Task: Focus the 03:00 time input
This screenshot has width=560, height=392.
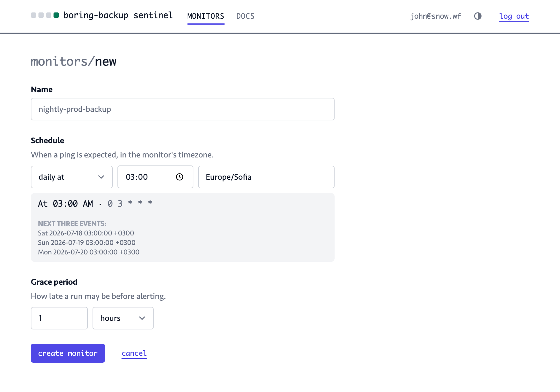Action: point(155,177)
